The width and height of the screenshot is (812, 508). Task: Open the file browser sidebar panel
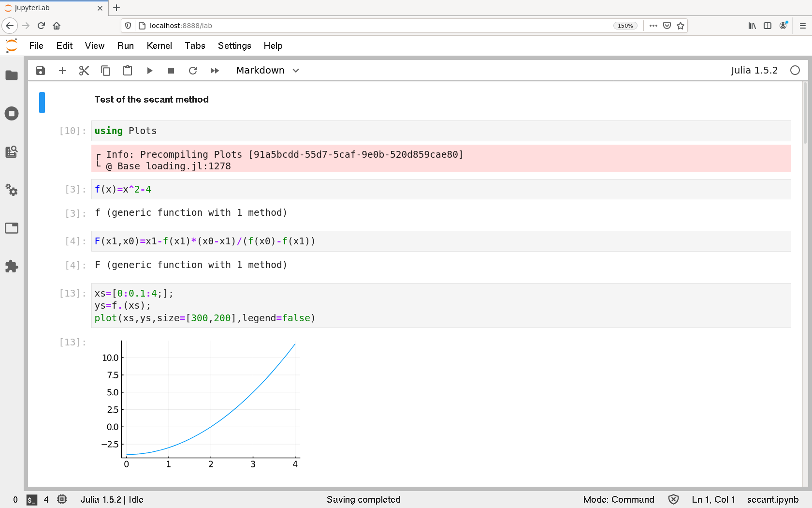pyautogui.click(x=12, y=75)
